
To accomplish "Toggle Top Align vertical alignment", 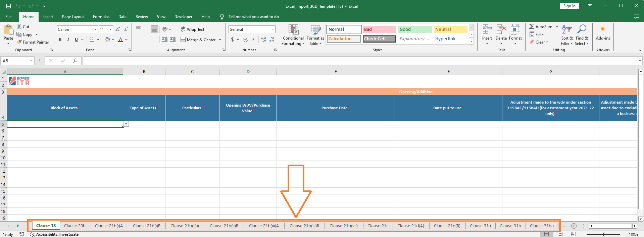I will 138,29.
